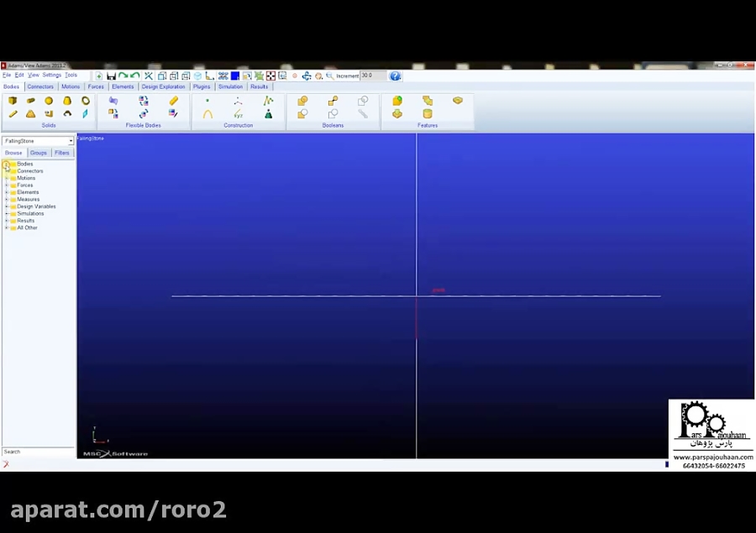Select the Arc tool in Construction group

(x=207, y=114)
